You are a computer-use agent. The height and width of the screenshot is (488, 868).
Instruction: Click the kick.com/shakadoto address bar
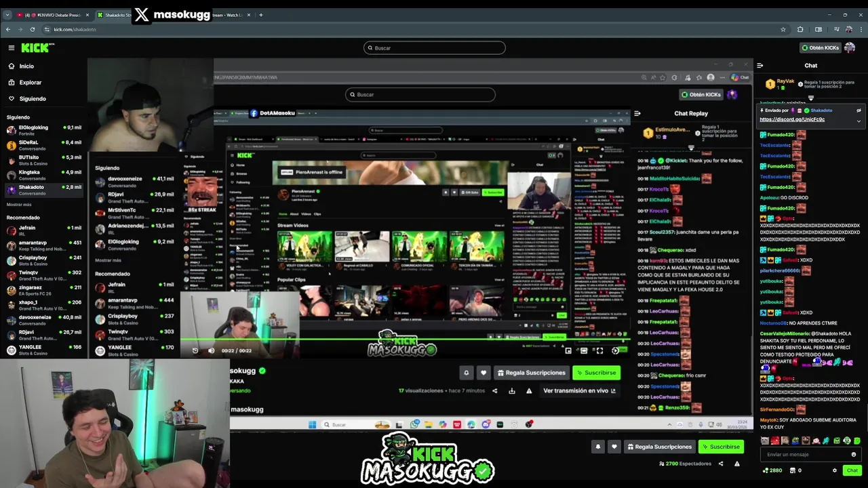click(x=75, y=29)
